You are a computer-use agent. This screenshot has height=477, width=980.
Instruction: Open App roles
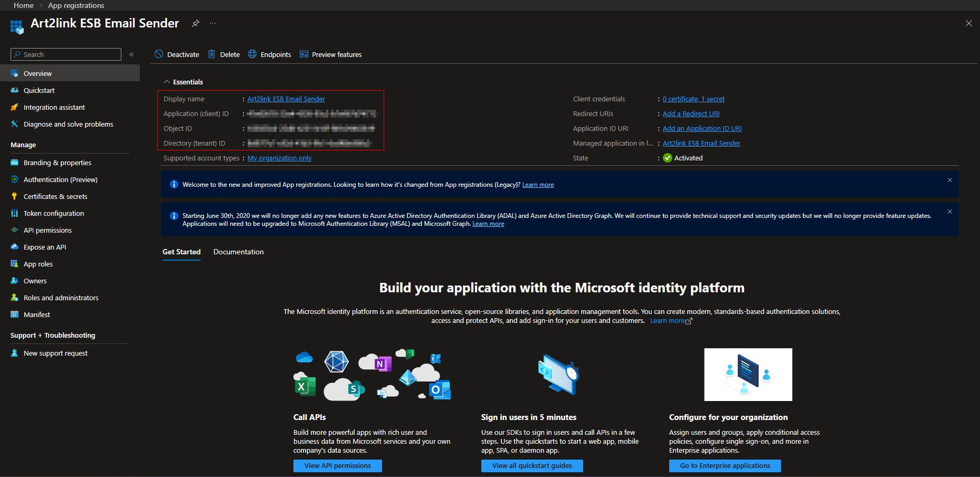[x=37, y=264]
